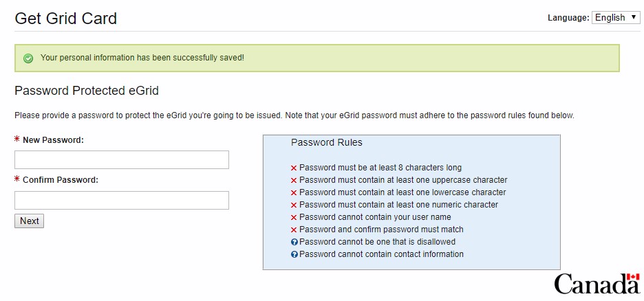This screenshot has height=301, width=644.
Task: Open the Language dropdown
Action: pos(616,18)
